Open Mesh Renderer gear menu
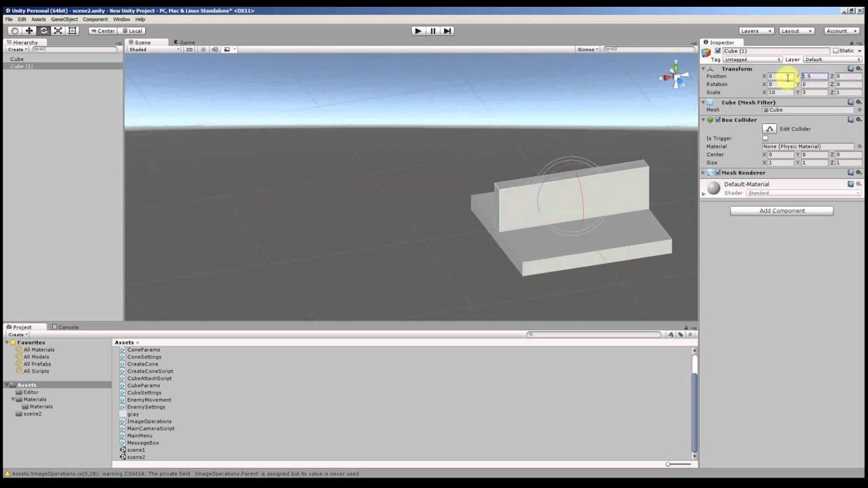 pyautogui.click(x=859, y=173)
